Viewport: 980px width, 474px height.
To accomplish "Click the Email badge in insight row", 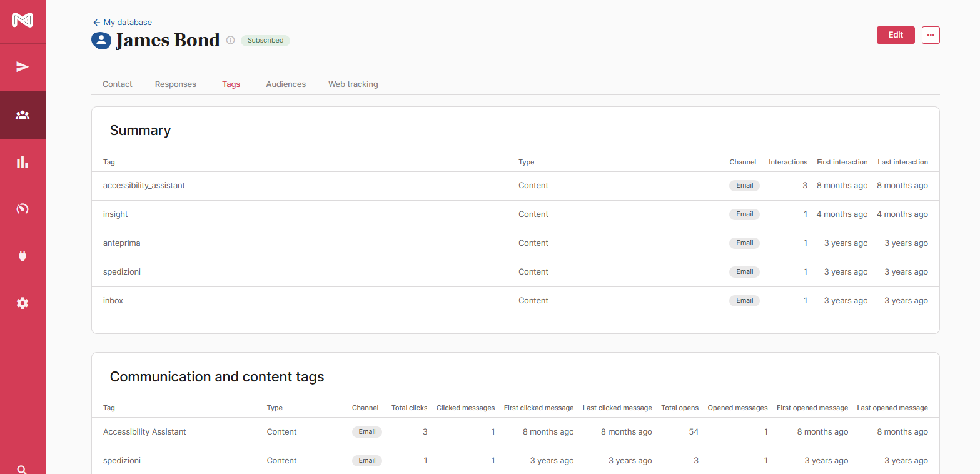I will pos(744,214).
